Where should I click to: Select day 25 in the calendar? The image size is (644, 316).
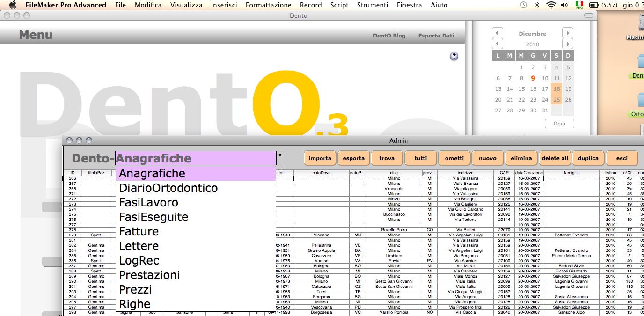(556, 100)
